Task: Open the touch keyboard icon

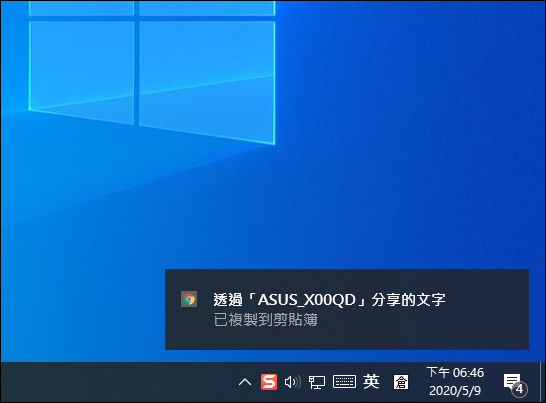Action: (344, 382)
